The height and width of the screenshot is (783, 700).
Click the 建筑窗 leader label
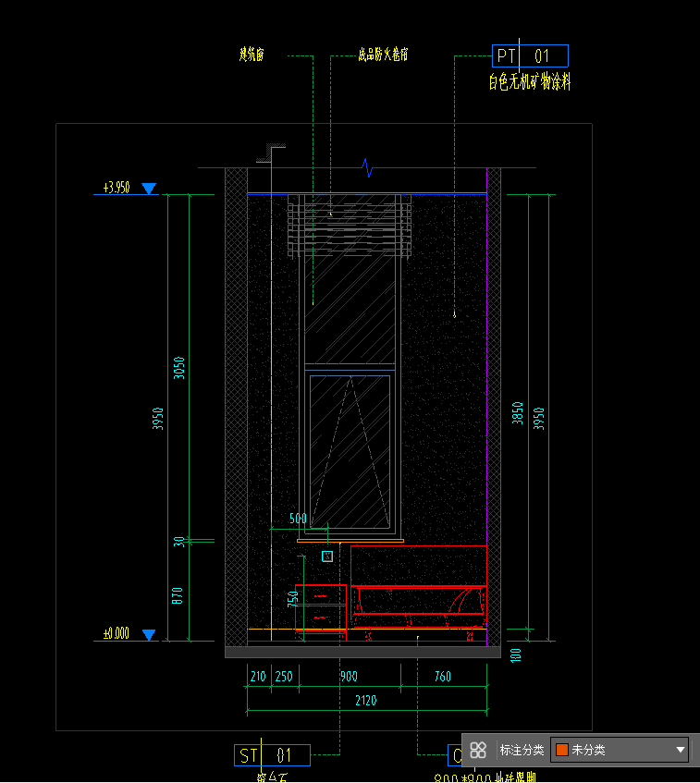[252, 54]
